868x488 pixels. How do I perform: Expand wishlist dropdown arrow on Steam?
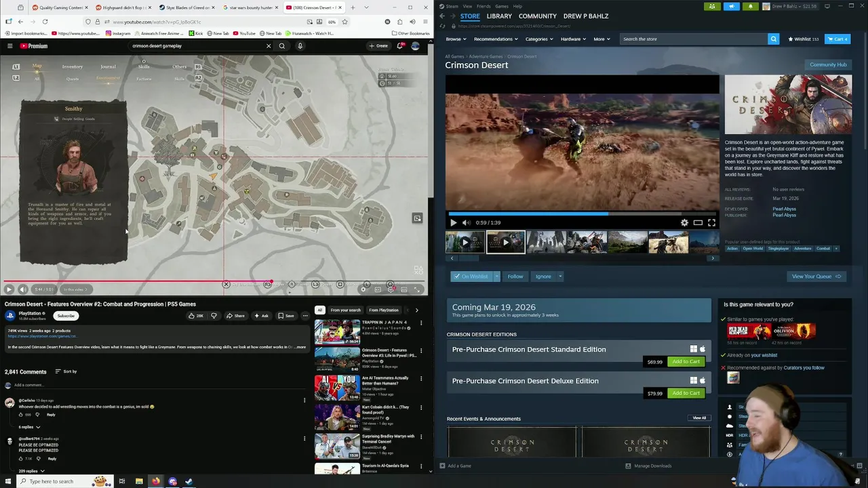tap(496, 277)
